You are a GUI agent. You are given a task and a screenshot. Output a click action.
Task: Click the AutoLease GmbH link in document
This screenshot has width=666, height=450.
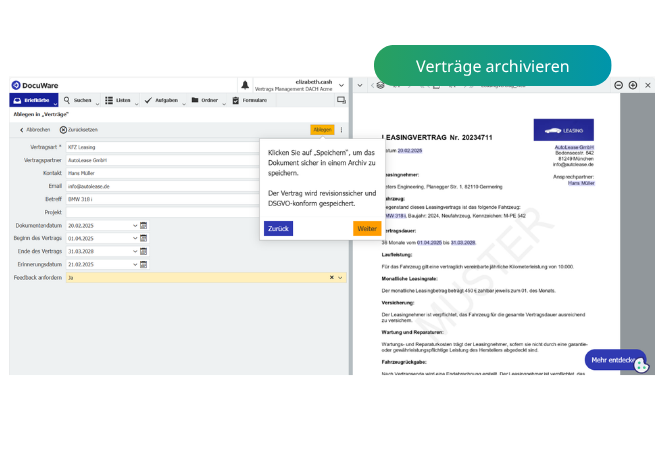click(574, 147)
